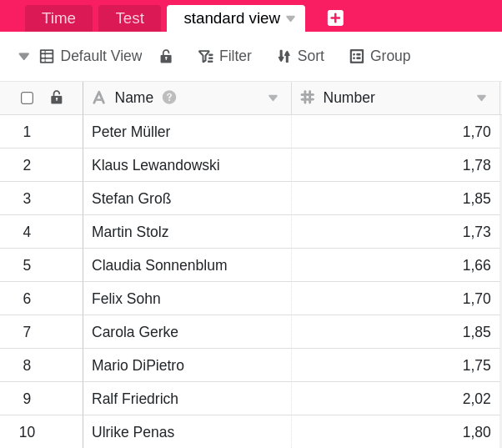Click the table grid icon before Default View
Viewport: 502px width, 448px height.
pyautogui.click(x=47, y=56)
